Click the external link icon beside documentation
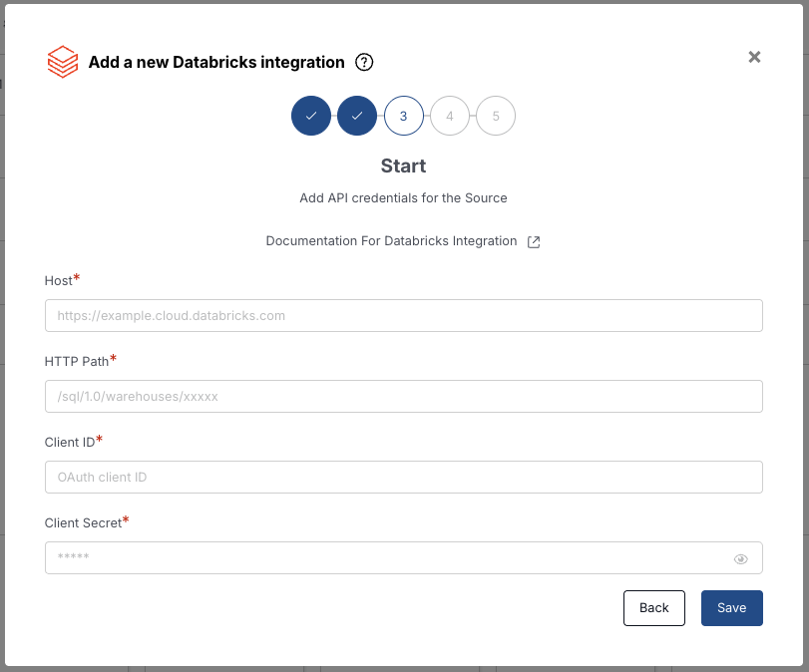 click(534, 242)
